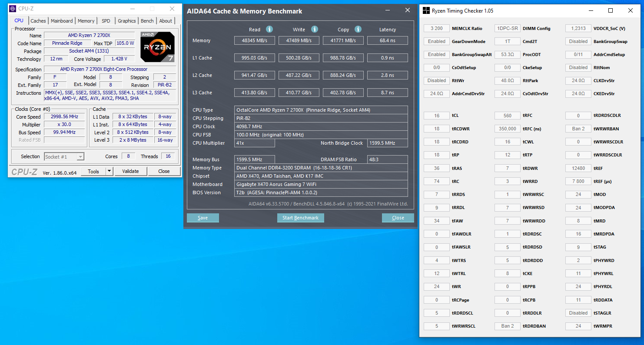Screen dimensions: 644x345
Task: Click the DRAM:FSB Ratio value 48:3
Action: click(x=388, y=159)
